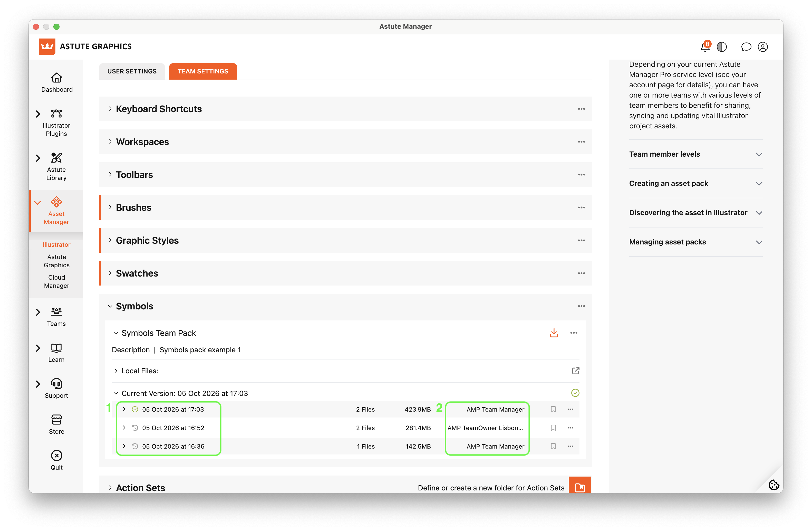Open more options for Toolbars
The image size is (812, 531).
(x=581, y=175)
